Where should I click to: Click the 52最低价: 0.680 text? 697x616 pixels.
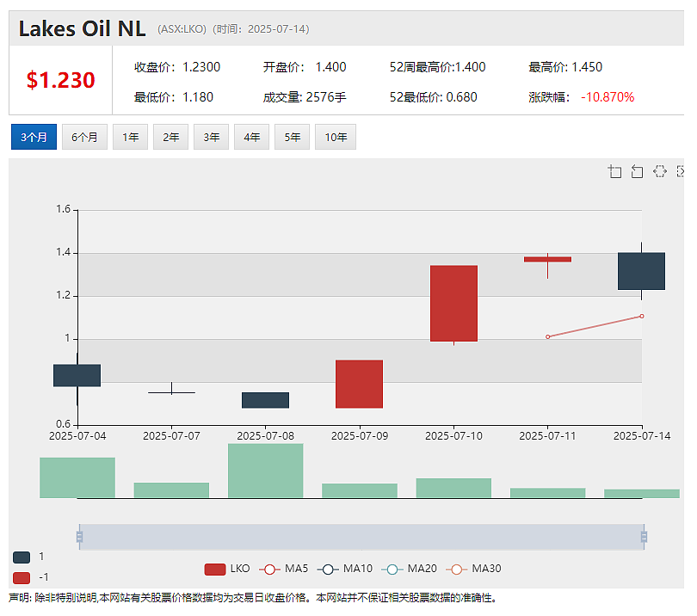(434, 97)
